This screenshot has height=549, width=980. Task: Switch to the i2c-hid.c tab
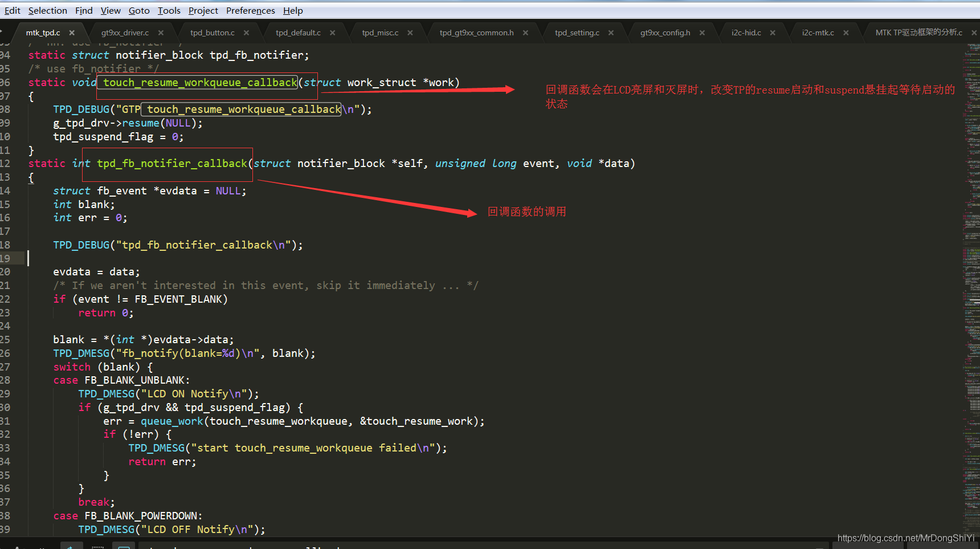point(746,33)
